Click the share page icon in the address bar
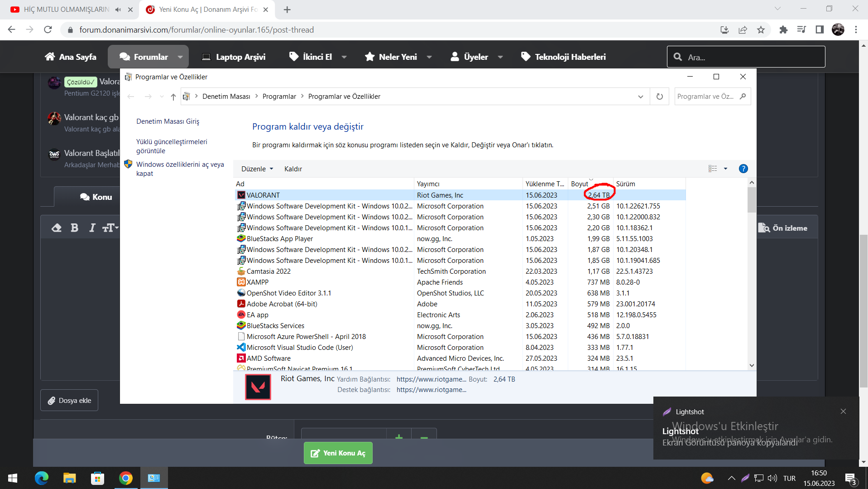This screenshot has width=868, height=489. [x=743, y=29]
